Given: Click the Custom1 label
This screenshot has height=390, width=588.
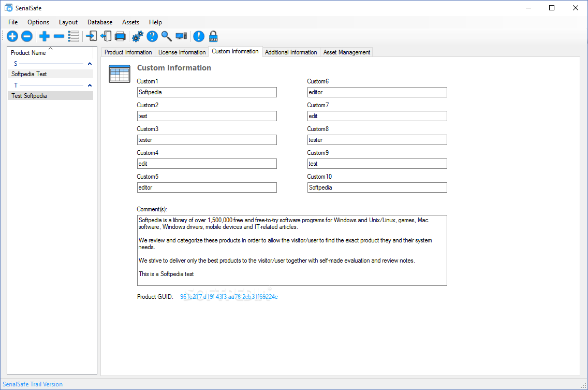Looking at the screenshot, I should point(148,81).
